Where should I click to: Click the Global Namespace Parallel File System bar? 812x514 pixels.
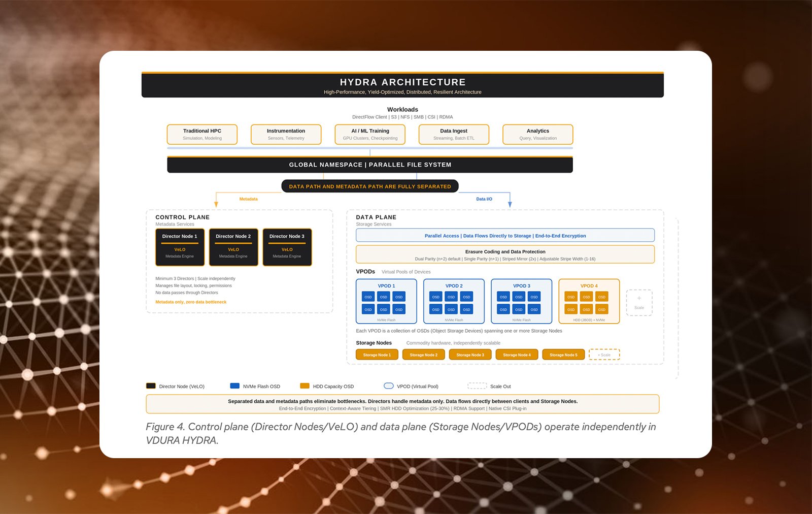pos(370,165)
